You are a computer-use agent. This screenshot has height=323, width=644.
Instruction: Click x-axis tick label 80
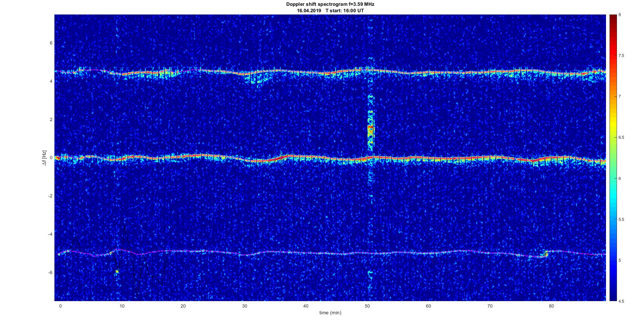click(551, 306)
